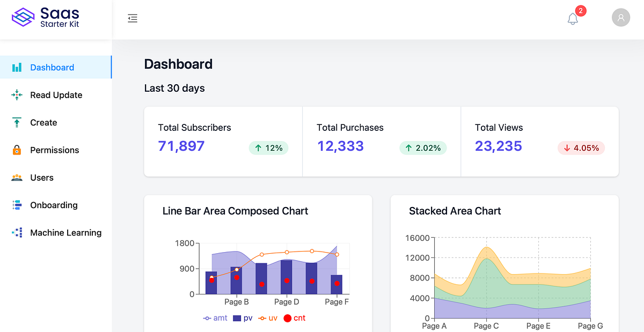Toggle the cnt series in the chart legend
This screenshot has height=332, width=644.
[x=294, y=318]
